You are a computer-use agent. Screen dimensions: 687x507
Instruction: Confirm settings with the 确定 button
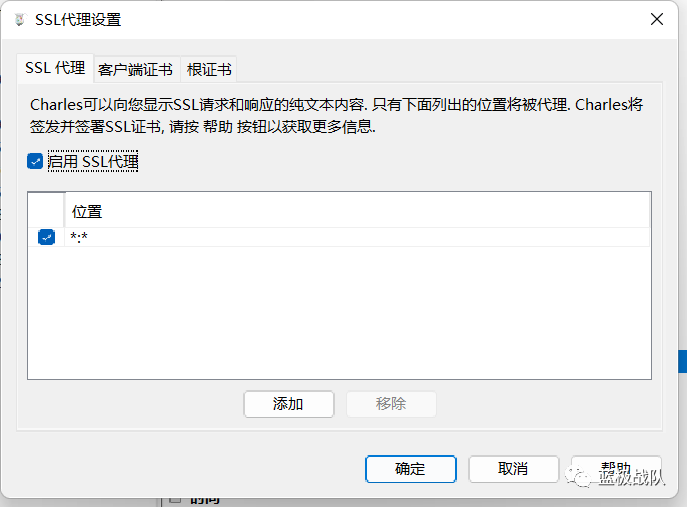point(411,469)
